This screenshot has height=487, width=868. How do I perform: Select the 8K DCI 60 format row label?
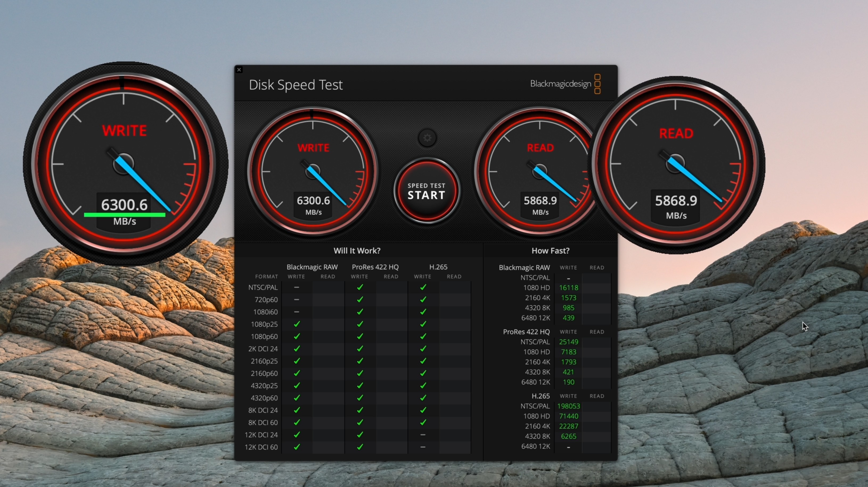pyautogui.click(x=263, y=422)
